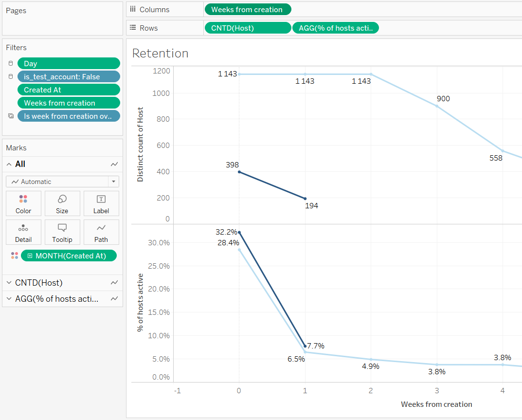The width and height of the screenshot is (522, 420).
Task: Click the Retention sheet title
Action: 160,53
